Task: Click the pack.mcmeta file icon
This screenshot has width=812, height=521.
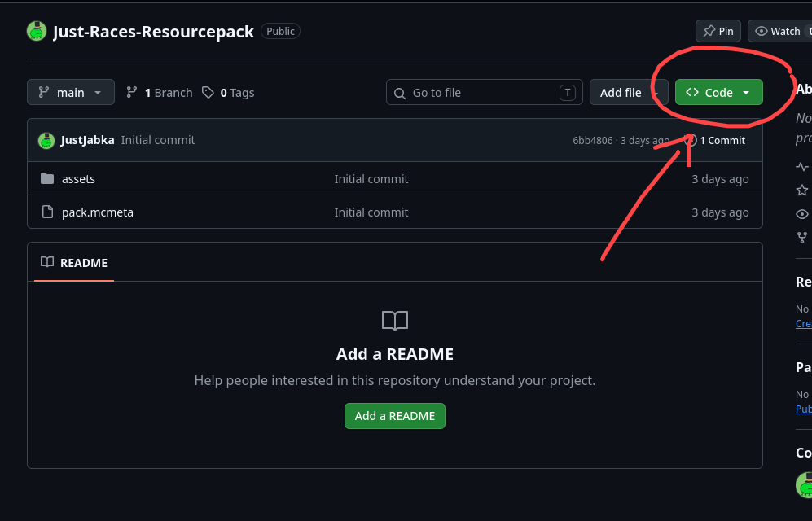Action: pos(47,212)
